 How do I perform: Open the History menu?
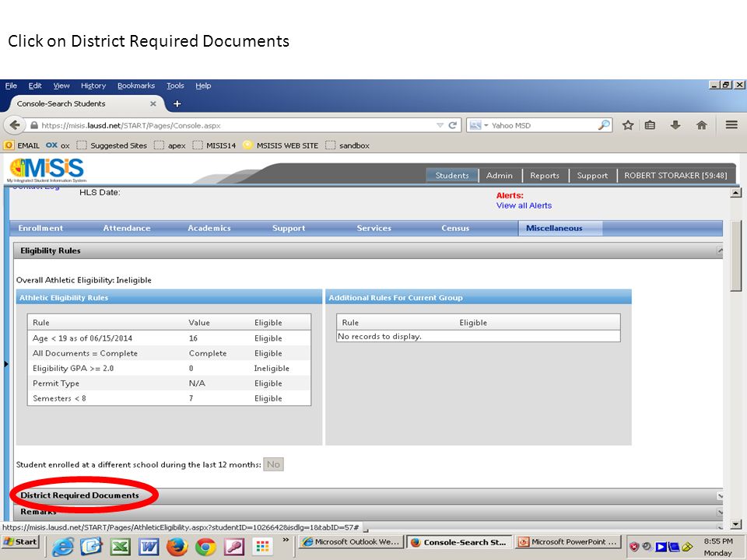(x=93, y=86)
